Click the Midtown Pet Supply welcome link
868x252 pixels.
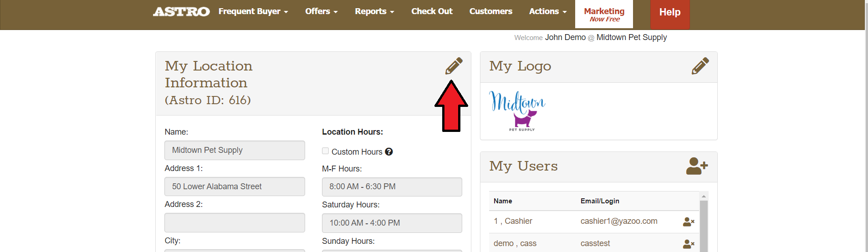[x=631, y=37]
